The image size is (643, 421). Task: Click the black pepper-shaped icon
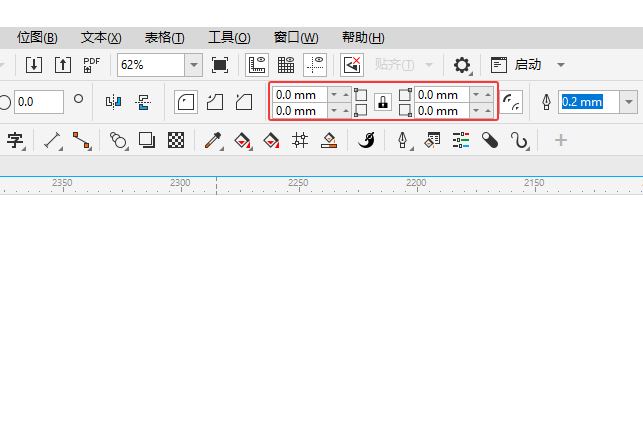pyautogui.click(x=366, y=140)
